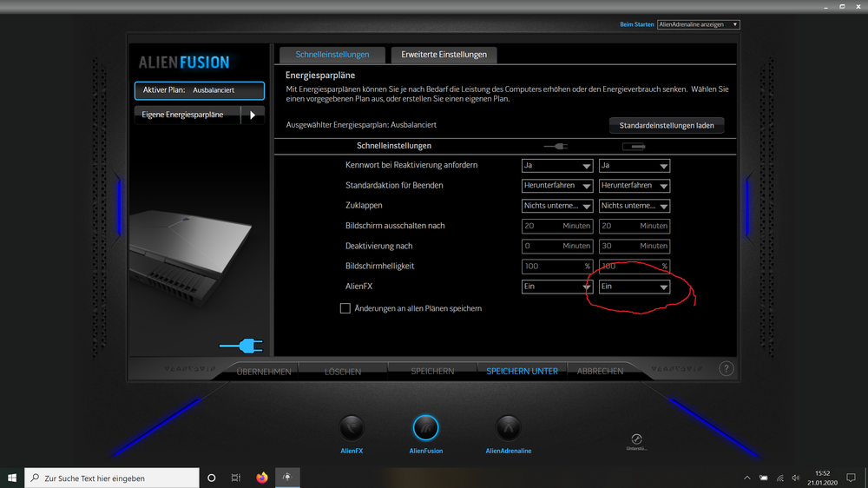Click the Windows Start button
Image resolution: width=868 pixels, height=488 pixels.
[12, 478]
